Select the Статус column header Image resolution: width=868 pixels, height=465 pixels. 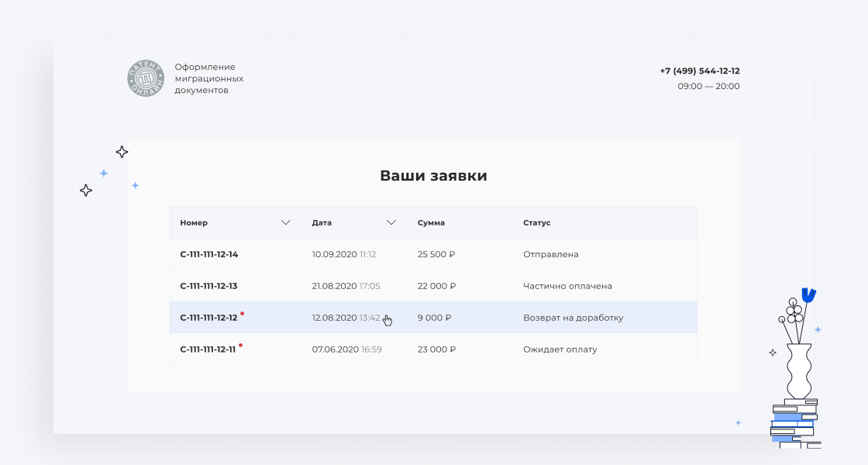(536, 222)
